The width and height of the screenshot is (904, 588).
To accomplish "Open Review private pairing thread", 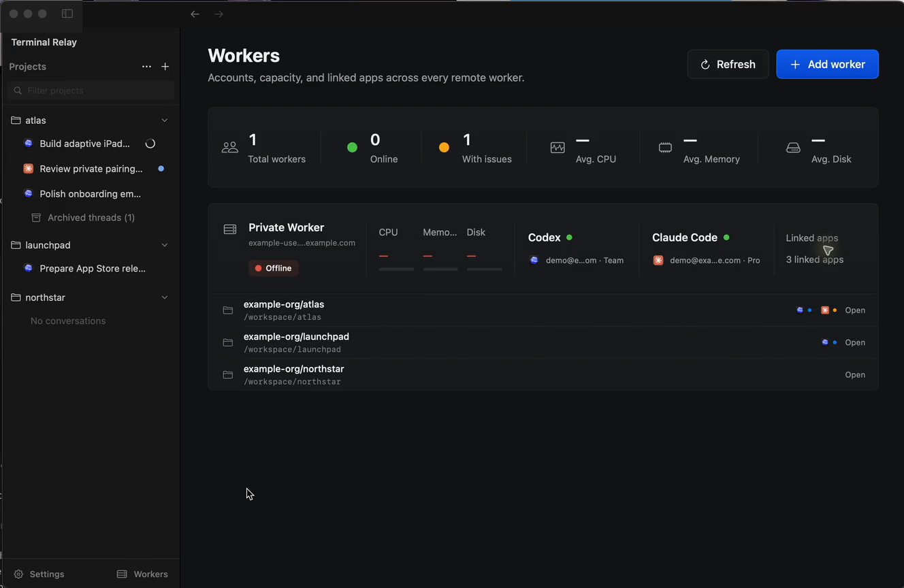I will click(91, 169).
